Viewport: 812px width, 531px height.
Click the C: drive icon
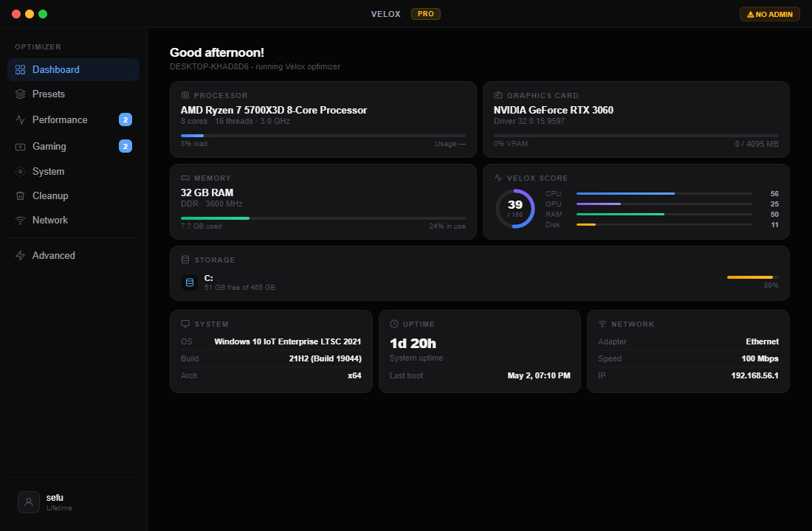coord(190,282)
